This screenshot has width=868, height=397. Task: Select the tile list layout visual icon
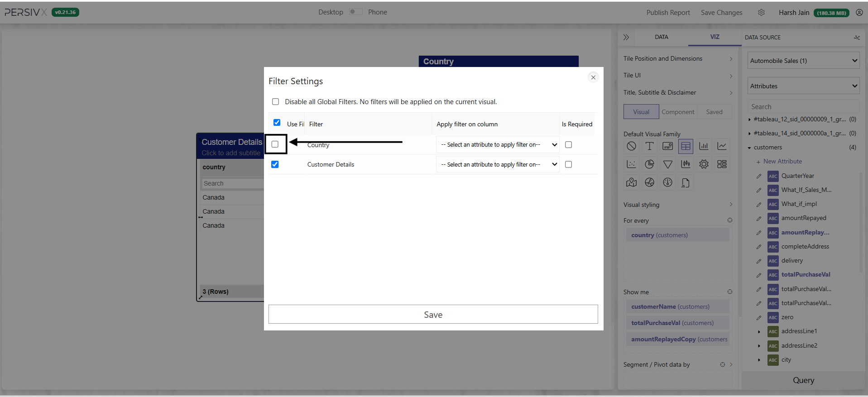722,164
